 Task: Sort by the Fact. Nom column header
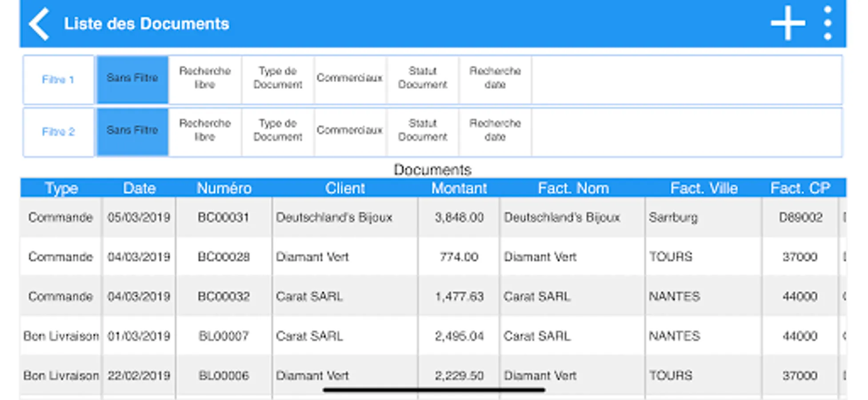tap(573, 188)
